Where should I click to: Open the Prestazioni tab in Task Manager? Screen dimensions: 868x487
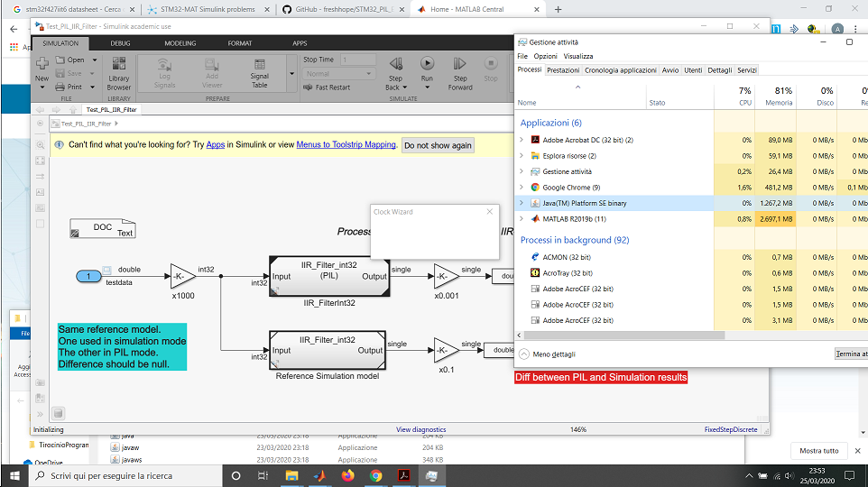pos(563,70)
